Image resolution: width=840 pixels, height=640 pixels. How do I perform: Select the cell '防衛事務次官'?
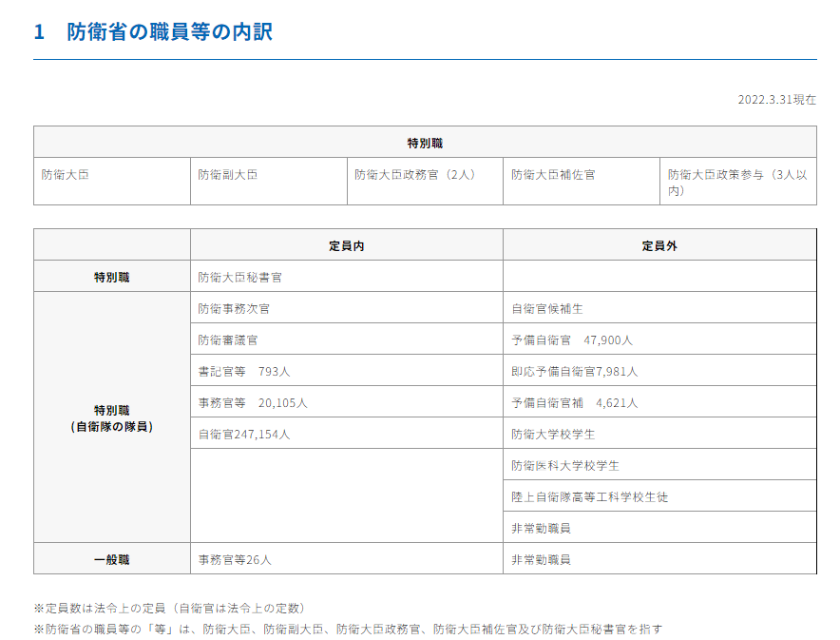point(347,308)
